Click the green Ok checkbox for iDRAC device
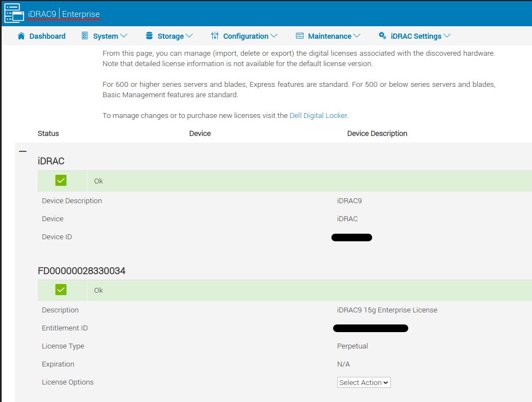 [x=61, y=180]
